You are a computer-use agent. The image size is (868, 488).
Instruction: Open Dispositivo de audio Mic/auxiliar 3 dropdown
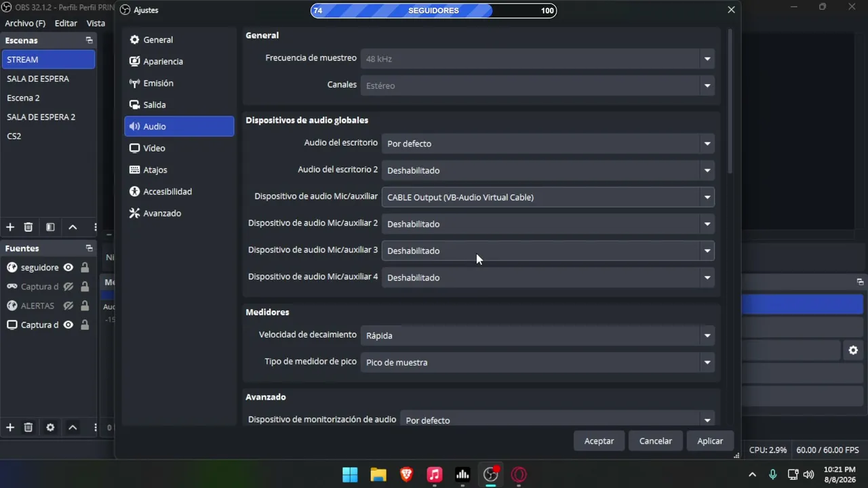[x=548, y=251]
